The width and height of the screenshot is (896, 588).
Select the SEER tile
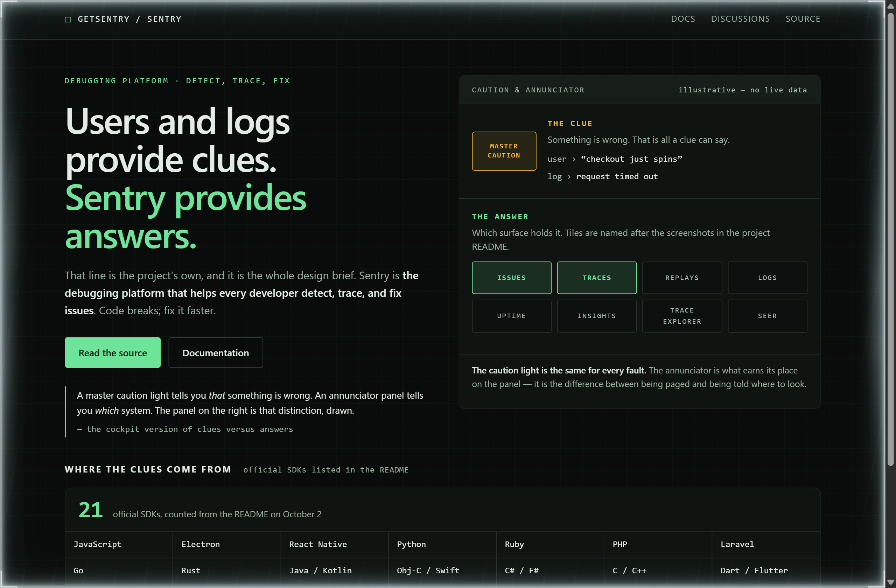tap(768, 316)
